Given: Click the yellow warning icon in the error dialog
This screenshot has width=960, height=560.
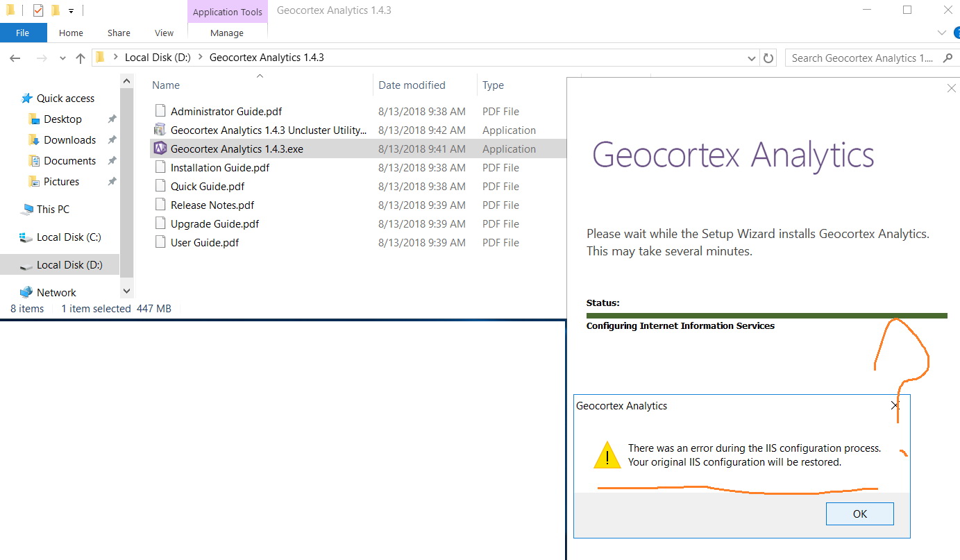Looking at the screenshot, I should point(607,455).
